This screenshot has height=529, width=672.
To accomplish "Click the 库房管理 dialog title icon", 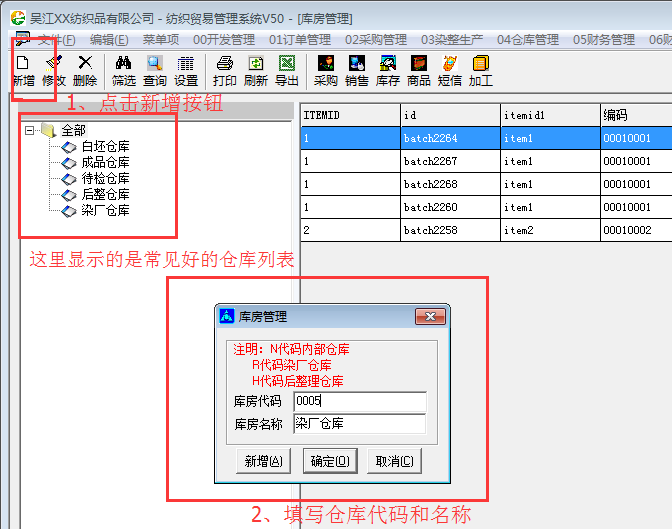I will click(227, 316).
